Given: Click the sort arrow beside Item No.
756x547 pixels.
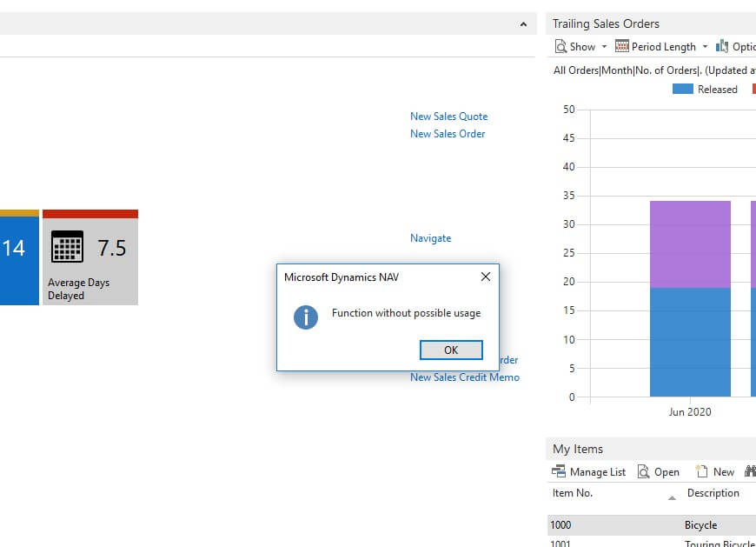Looking at the screenshot, I should [x=672, y=498].
